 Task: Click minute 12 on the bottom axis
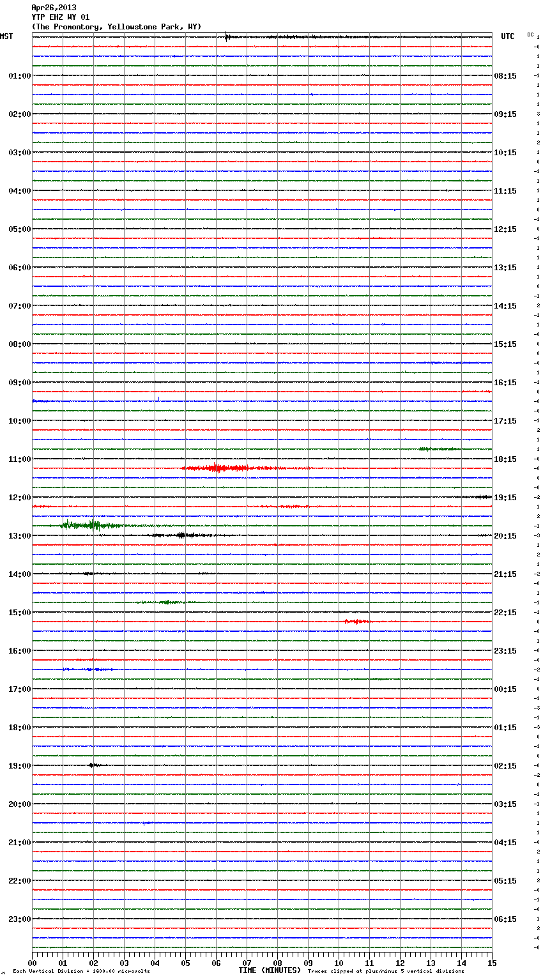point(400,963)
